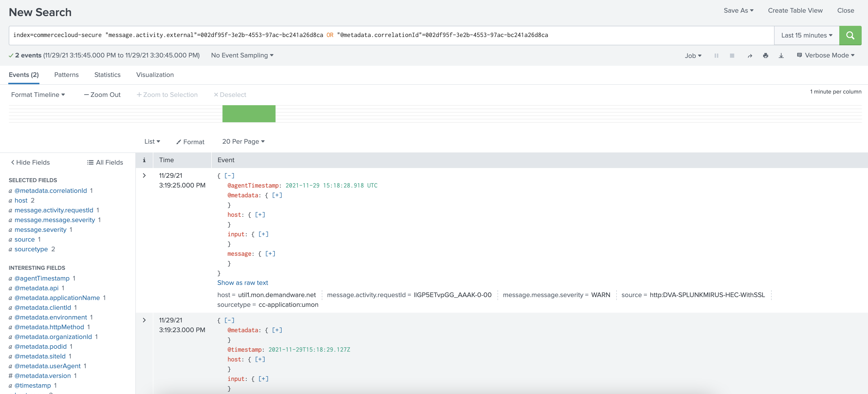The height and width of the screenshot is (394, 868).
Task: Export the search results
Action: 781,56
